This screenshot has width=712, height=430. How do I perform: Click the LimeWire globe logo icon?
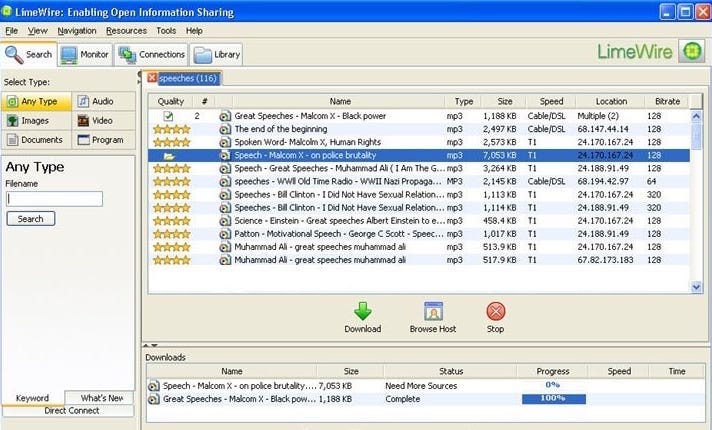click(692, 51)
